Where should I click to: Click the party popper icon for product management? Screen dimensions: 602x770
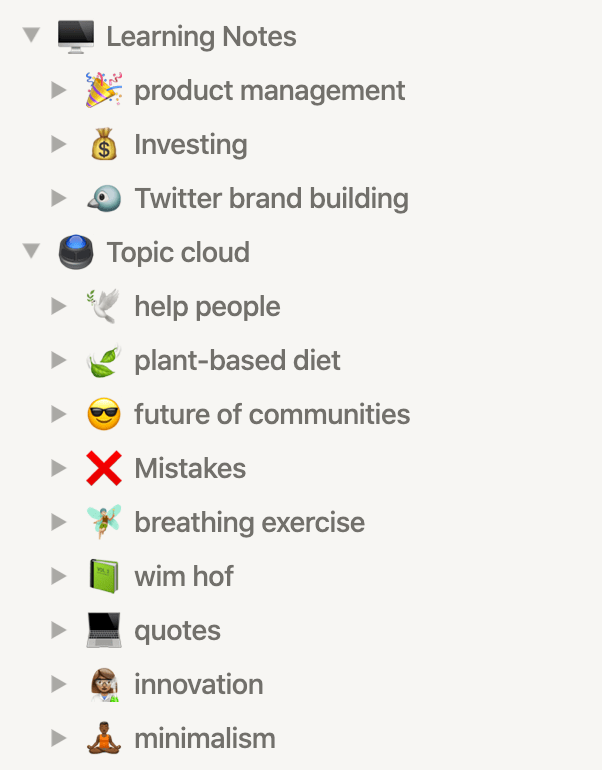(103, 91)
